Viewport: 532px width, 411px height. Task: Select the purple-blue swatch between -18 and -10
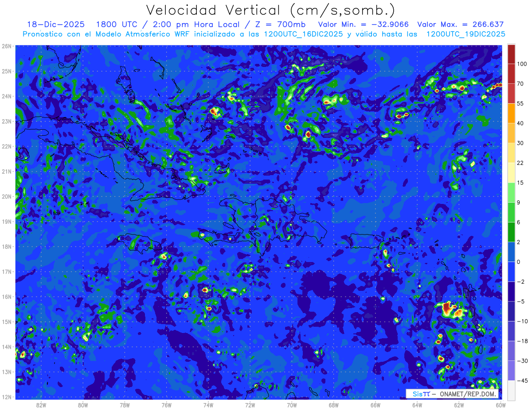pyautogui.click(x=511, y=331)
